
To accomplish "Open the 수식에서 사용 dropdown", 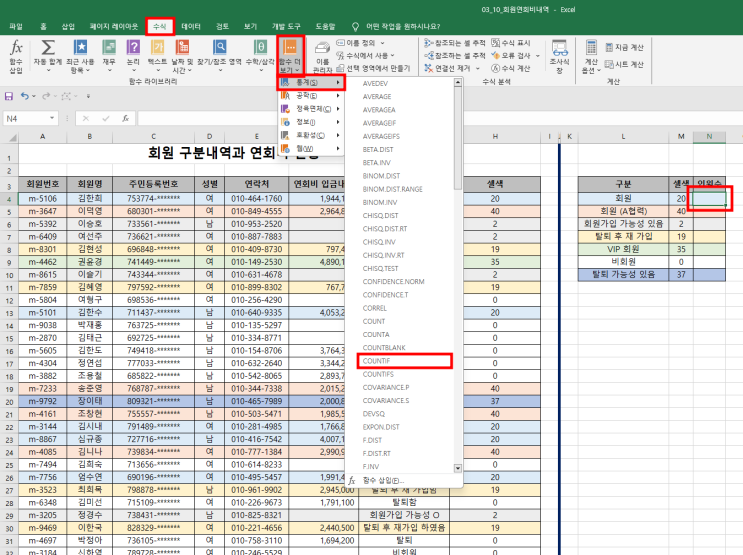I will [x=365, y=55].
